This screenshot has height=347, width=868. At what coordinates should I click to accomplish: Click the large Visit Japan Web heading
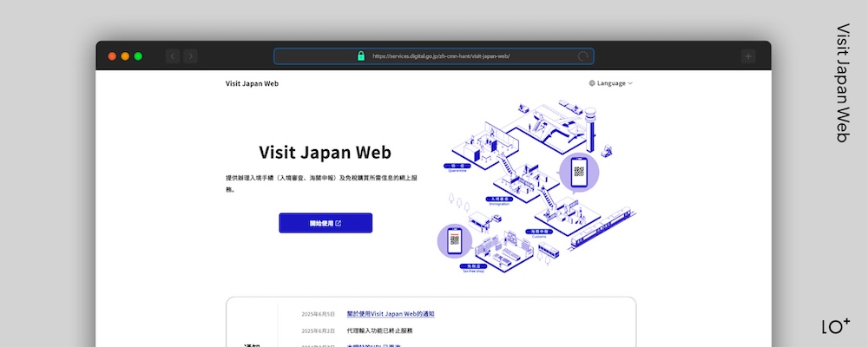(x=325, y=152)
